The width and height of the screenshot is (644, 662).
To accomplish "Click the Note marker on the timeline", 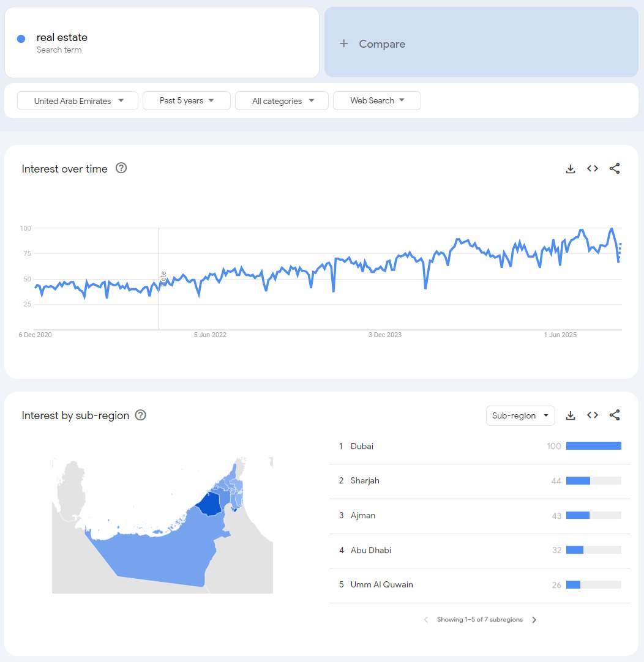I will tap(163, 277).
